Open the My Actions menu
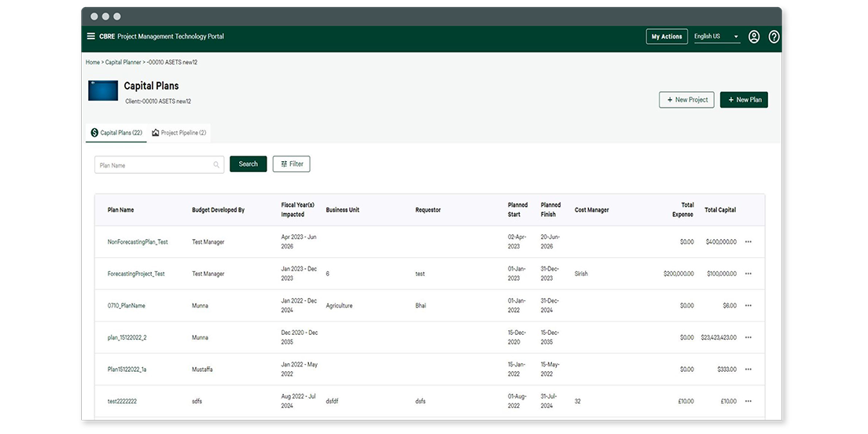 click(x=667, y=37)
